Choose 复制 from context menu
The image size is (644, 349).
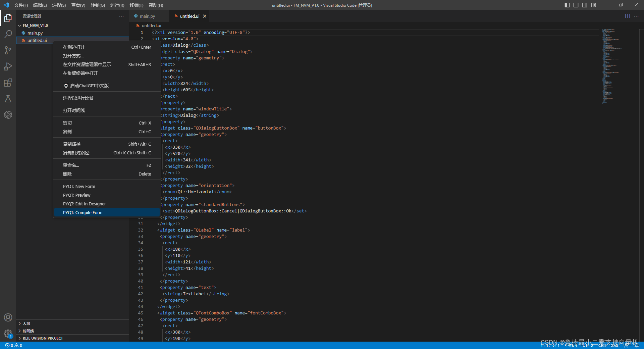[107, 132]
